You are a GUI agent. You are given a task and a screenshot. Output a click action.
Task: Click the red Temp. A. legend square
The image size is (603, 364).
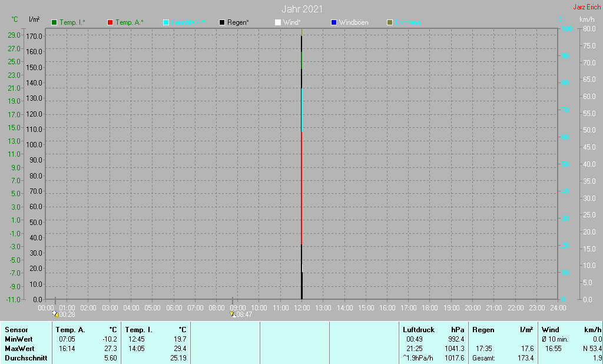110,22
